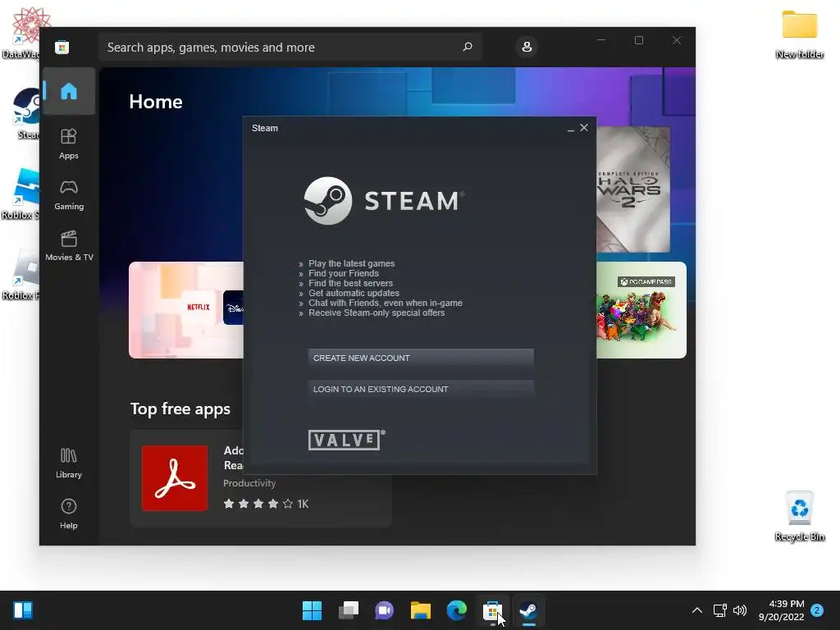Screen dimensions: 840x630
Task: Open File Explorer from taskbar
Action: [421, 610]
